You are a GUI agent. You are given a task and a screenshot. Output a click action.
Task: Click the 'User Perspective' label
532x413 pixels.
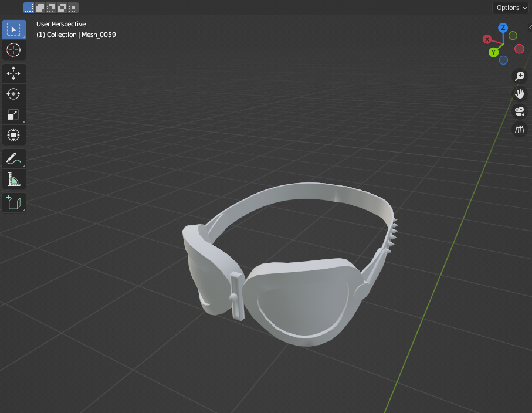pyautogui.click(x=61, y=24)
